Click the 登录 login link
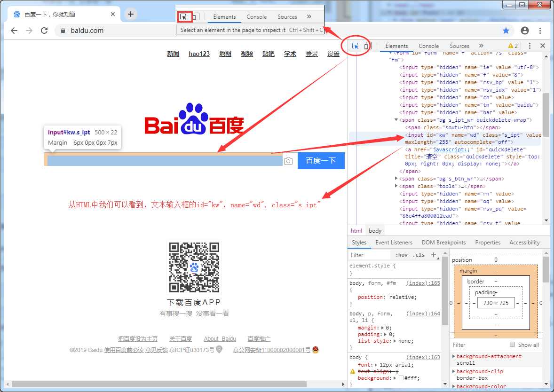 point(312,54)
